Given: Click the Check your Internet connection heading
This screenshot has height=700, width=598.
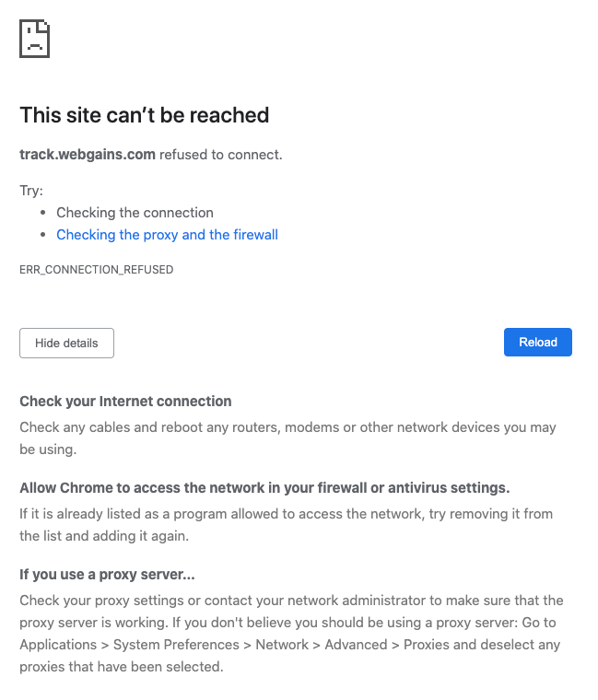Looking at the screenshot, I should (x=125, y=401).
